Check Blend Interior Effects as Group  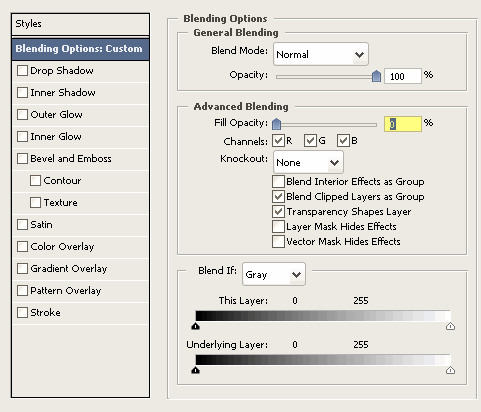pyautogui.click(x=278, y=182)
